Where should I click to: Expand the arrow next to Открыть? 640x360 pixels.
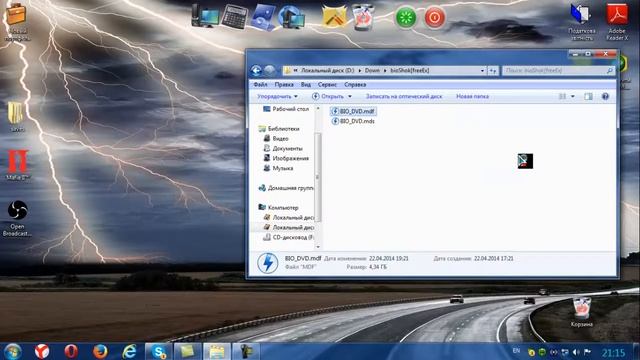click(350, 96)
